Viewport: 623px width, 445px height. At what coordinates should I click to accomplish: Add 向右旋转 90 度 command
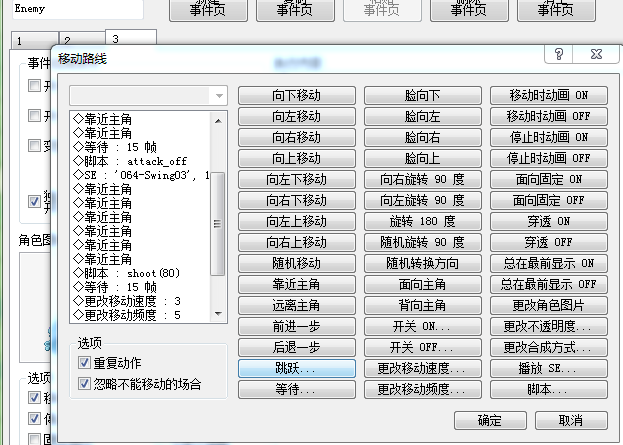[x=423, y=180]
